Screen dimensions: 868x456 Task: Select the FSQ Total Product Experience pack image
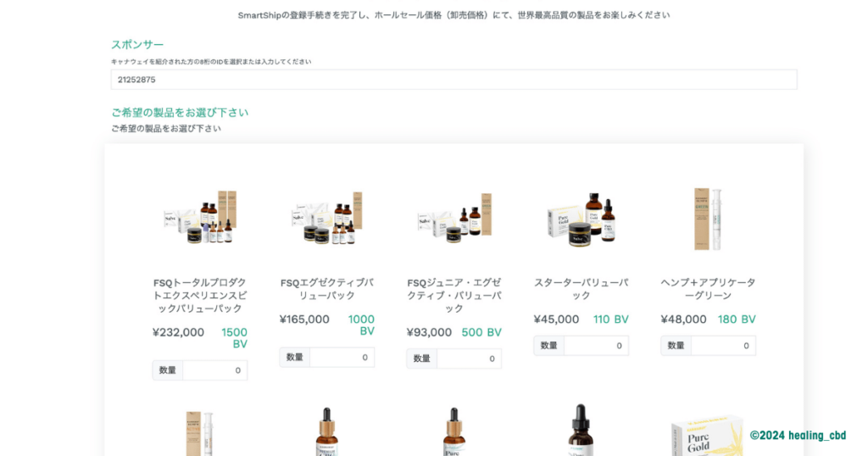point(200,220)
